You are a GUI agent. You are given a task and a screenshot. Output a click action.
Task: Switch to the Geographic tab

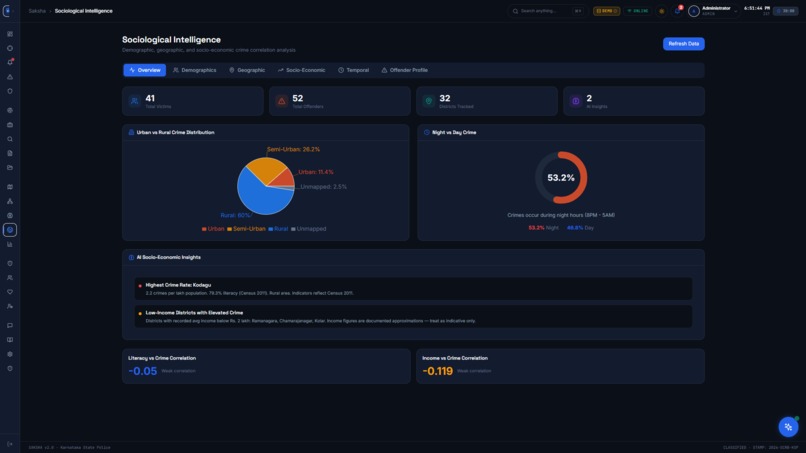coord(247,70)
